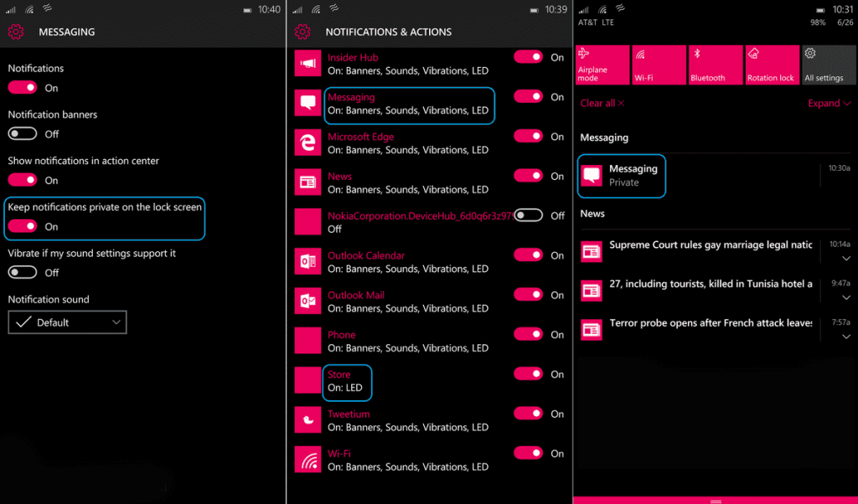Open the Outlook Calendar app icon
Viewport: 858px width, 504px height.
(308, 261)
